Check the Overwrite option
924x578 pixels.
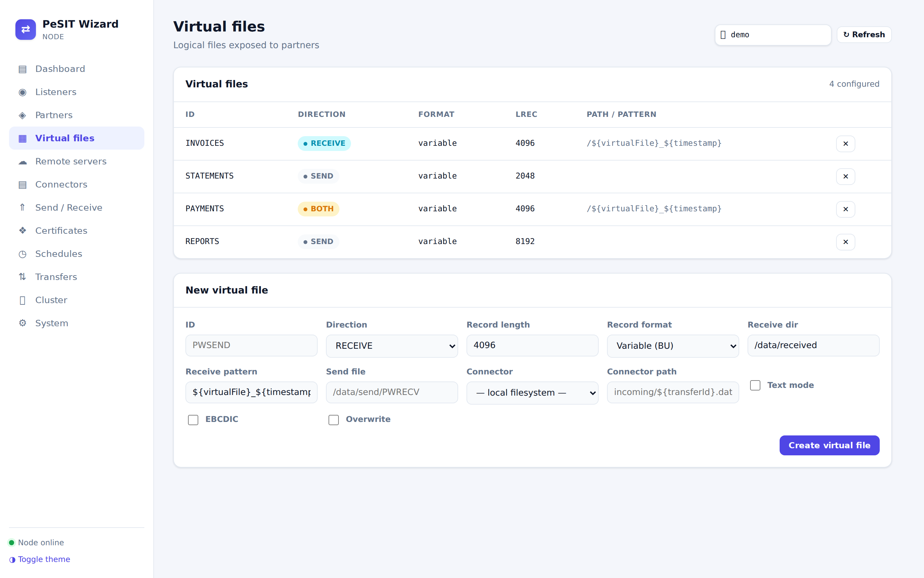(x=334, y=420)
